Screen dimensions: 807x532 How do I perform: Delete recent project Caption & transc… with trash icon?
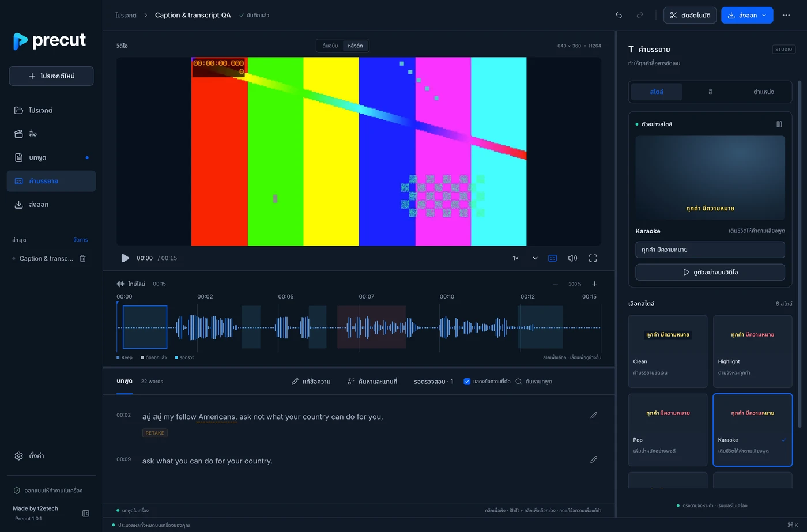coord(82,259)
